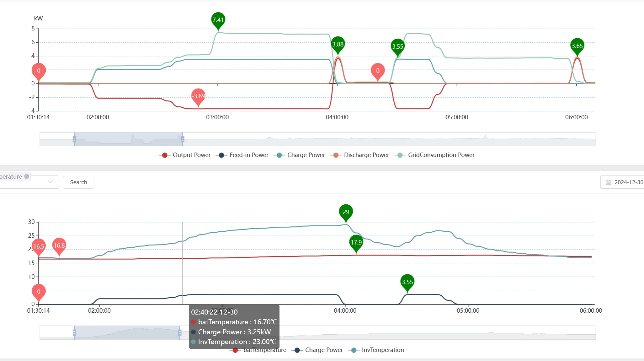The image size is (644, 361).
Task: Remove the temperature tag via its x
Action: [x=27, y=176]
